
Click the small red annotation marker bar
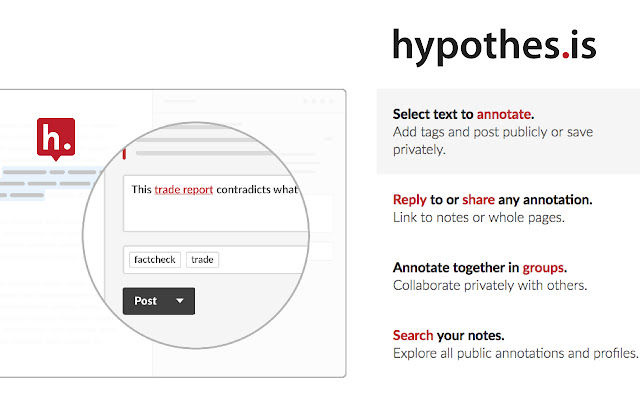point(124,153)
